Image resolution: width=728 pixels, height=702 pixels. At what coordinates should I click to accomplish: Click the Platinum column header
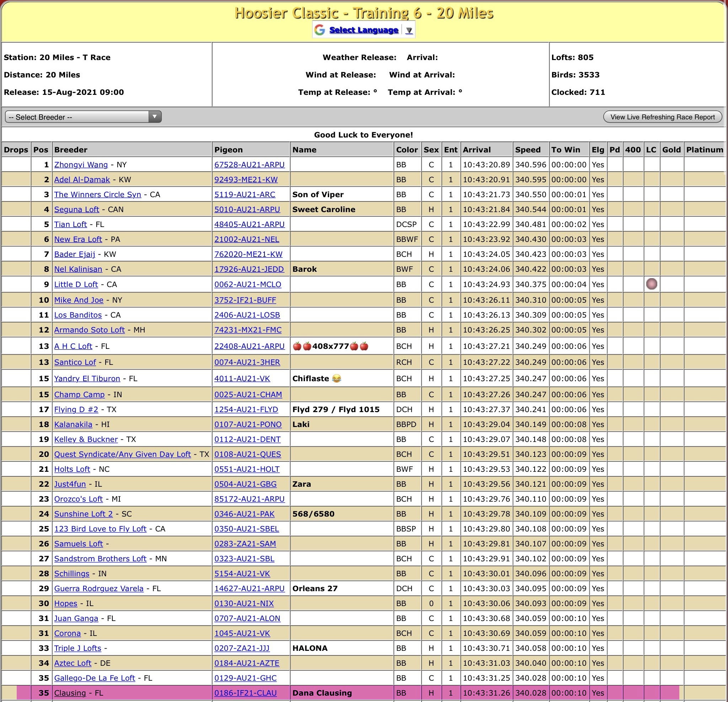click(705, 150)
